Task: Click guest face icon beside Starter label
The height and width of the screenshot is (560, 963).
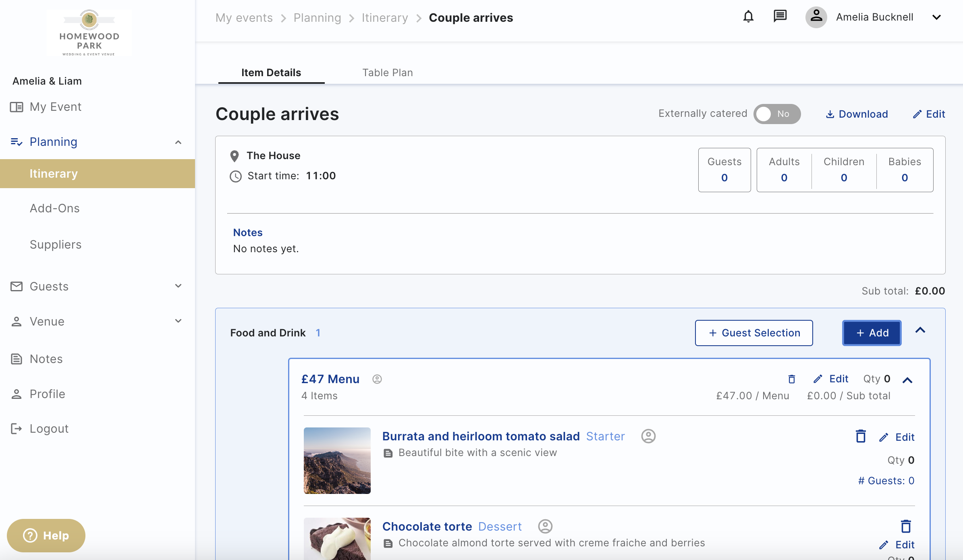Action: (648, 436)
